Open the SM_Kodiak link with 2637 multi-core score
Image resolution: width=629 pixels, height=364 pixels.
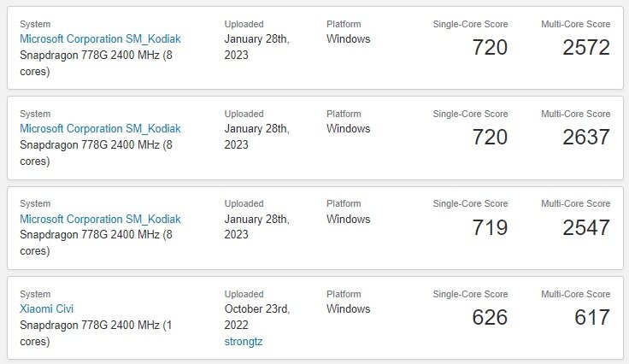[x=100, y=129]
